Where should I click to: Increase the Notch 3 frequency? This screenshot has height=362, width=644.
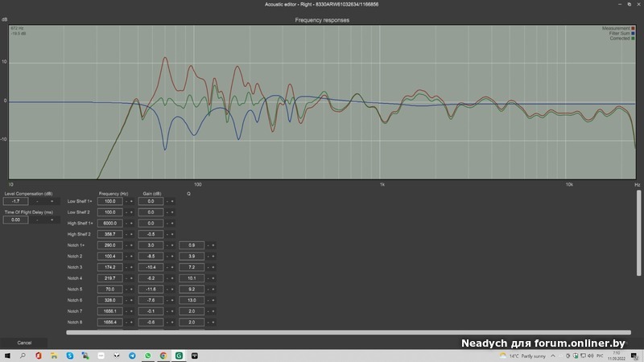point(131,267)
